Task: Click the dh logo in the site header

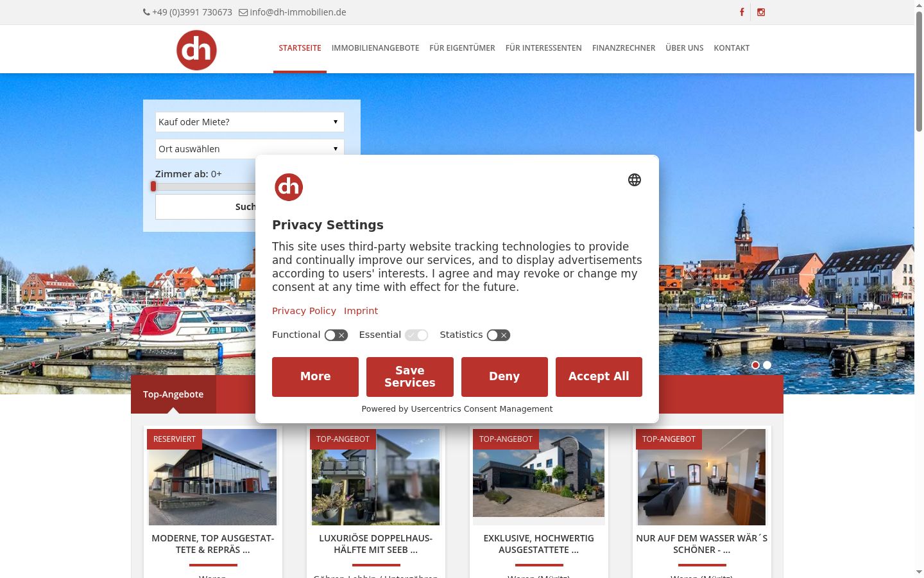Action: pos(196,50)
